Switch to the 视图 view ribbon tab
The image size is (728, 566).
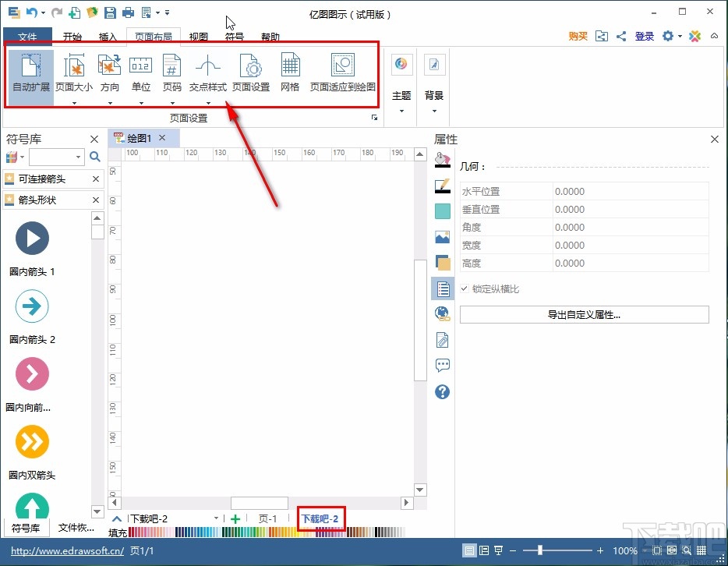click(x=198, y=37)
